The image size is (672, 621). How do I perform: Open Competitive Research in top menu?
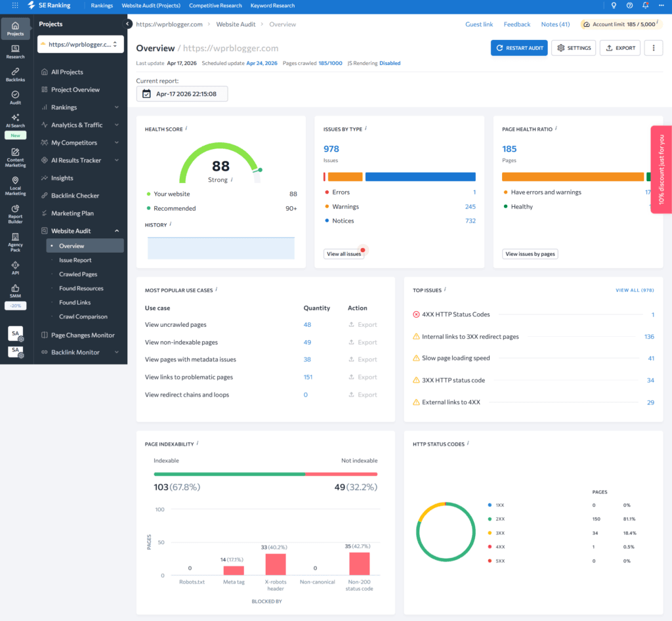215,6
